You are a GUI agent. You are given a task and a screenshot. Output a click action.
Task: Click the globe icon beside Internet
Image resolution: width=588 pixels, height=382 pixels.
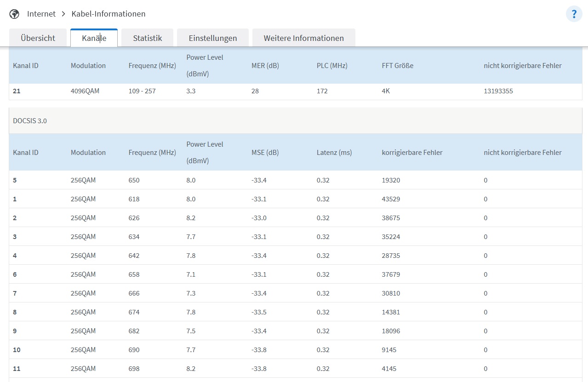coord(14,14)
